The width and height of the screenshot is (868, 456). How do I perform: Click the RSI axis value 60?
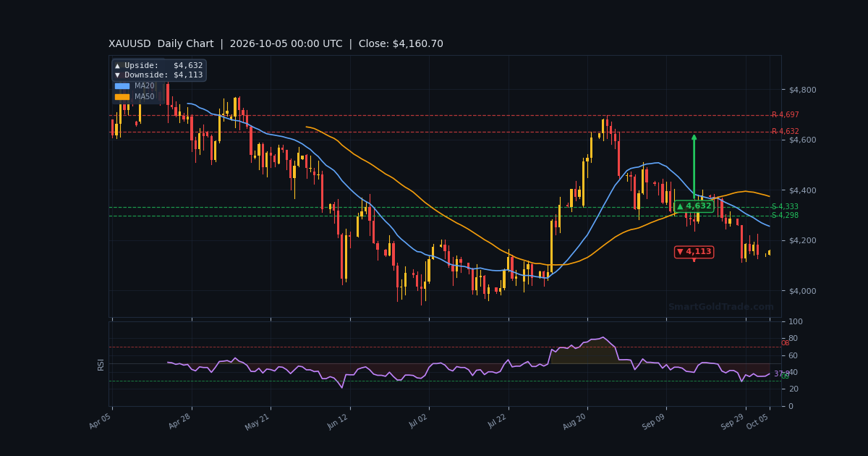(x=793, y=355)
